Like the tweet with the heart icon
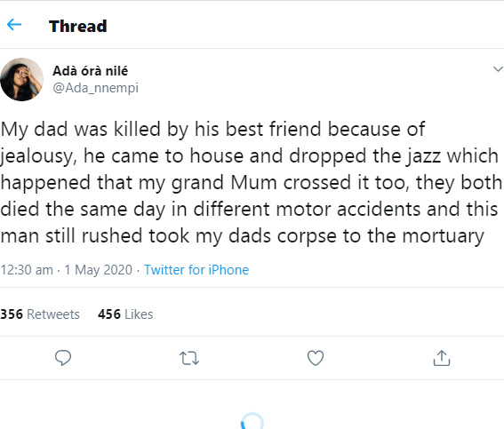Screen dimensions: 504x429 (x=316, y=358)
